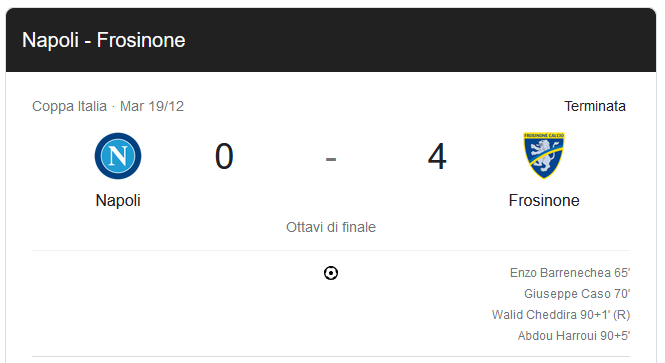Select scorer Abdou Harroui 90+5'
665x363 pixels.
pos(574,336)
